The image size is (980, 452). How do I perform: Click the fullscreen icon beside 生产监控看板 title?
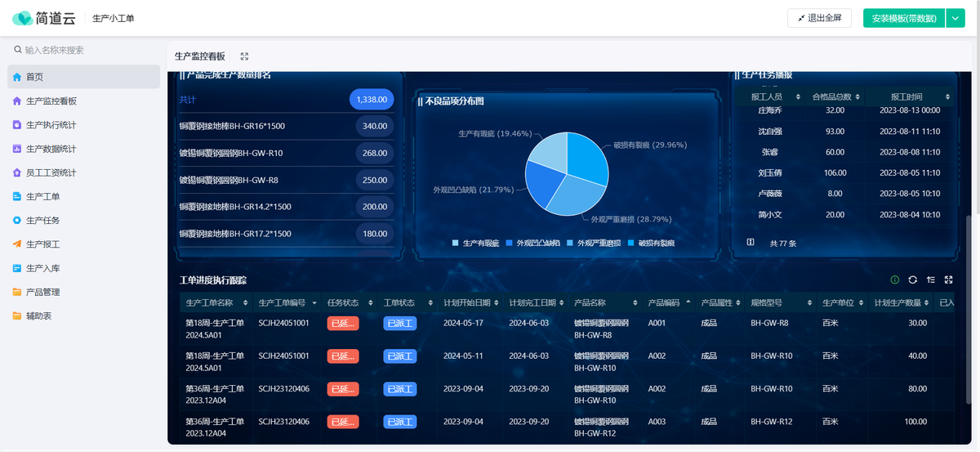(244, 56)
